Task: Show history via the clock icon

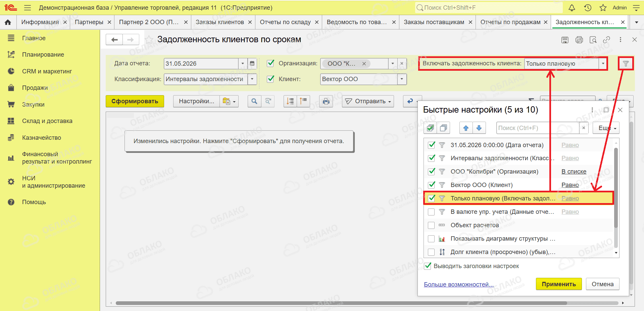Action: point(587,8)
